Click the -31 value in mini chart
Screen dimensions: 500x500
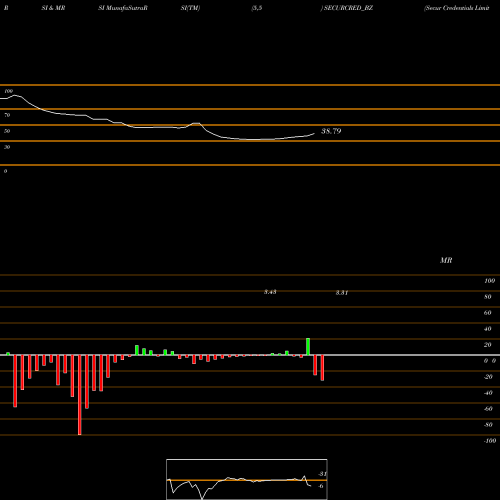[x=322, y=474]
